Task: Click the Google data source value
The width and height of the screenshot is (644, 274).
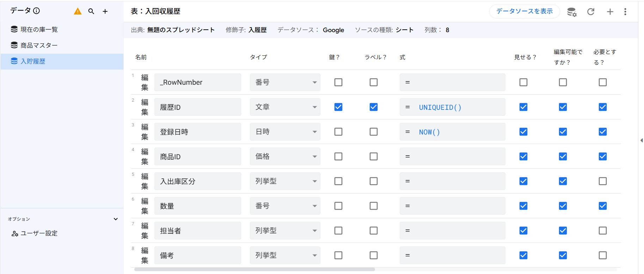Action: click(333, 30)
